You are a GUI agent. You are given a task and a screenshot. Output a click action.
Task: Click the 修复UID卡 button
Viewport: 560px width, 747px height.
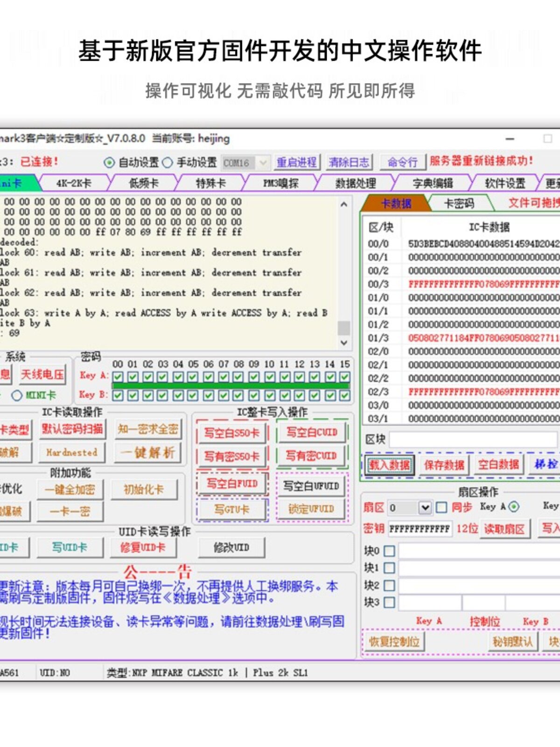pos(143,548)
